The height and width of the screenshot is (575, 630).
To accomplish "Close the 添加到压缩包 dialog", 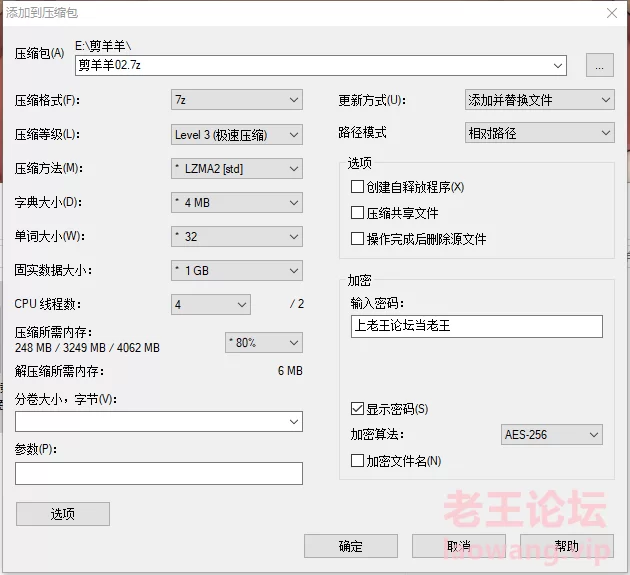I will click(612, 13).
